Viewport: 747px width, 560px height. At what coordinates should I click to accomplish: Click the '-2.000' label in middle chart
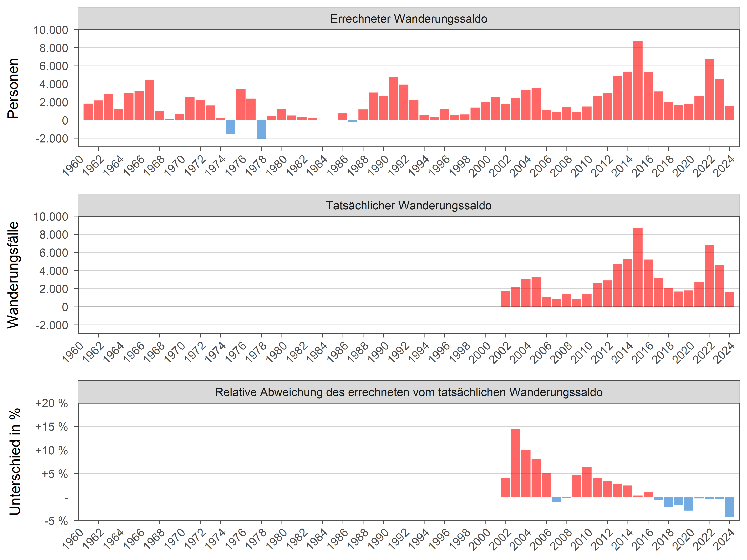click(x=52, y=325)
